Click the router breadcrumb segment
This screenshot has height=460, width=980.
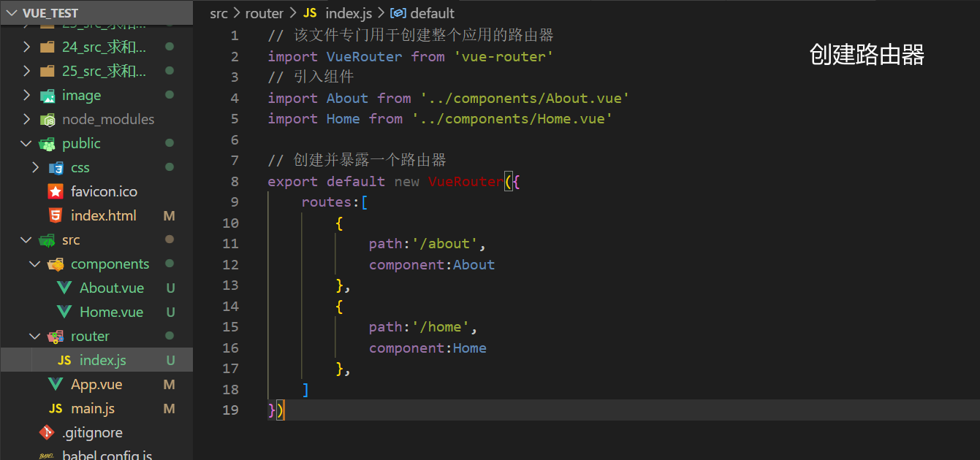click(264, 13)
